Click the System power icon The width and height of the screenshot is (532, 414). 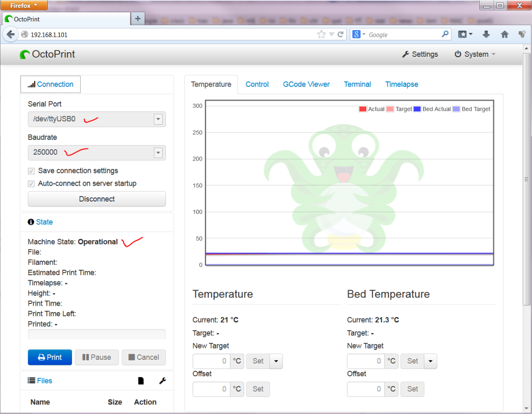click(x=458, y=54)
